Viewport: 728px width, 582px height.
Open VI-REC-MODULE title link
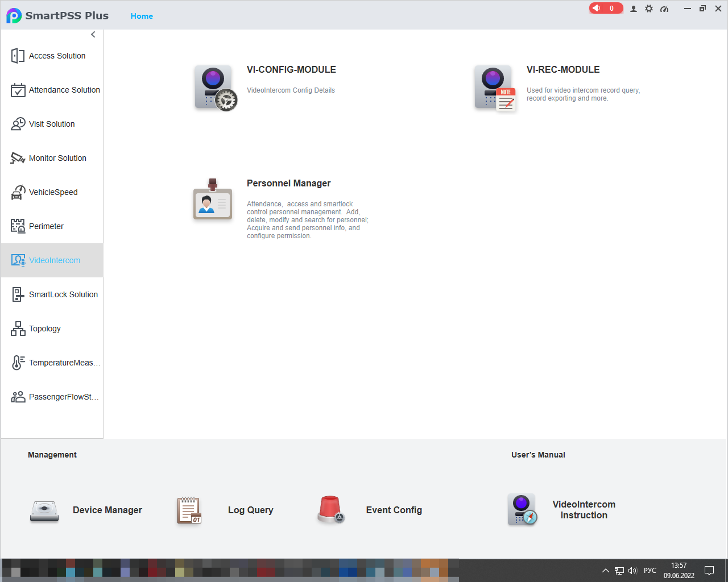[563, 69]
